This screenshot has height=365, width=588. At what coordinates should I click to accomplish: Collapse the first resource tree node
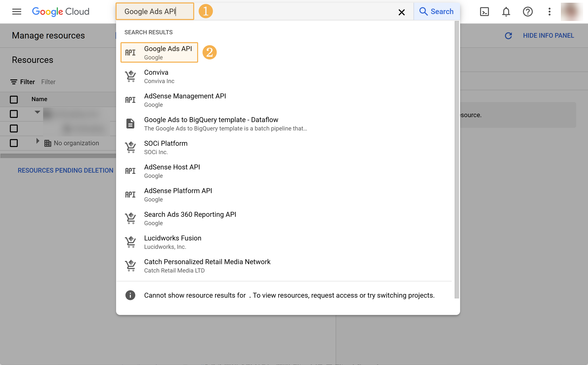pos(37,112)
